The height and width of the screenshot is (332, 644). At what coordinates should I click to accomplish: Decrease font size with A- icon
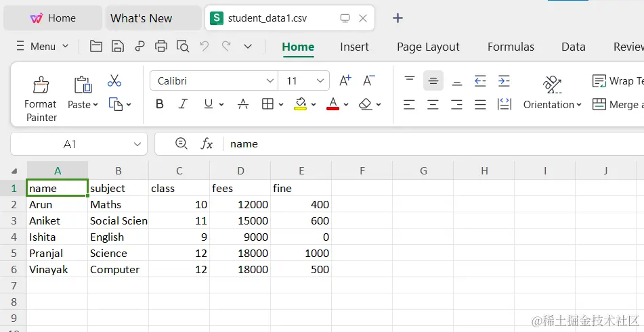[369, 80]
